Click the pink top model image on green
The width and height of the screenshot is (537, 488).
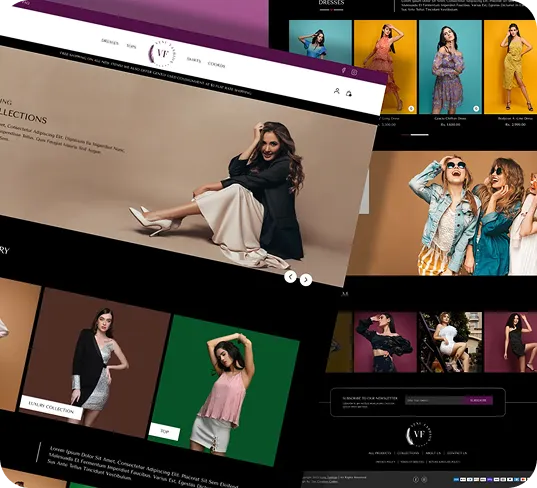[x=224, y=390]
